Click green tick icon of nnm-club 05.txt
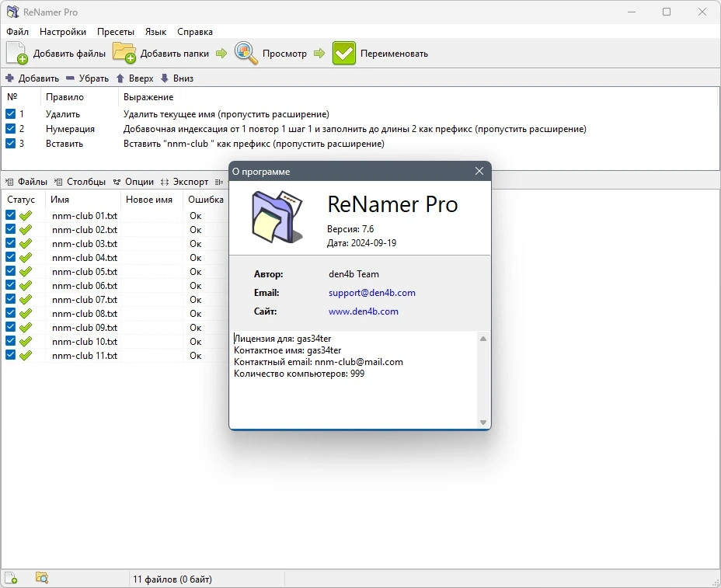 tap(26, 271)
